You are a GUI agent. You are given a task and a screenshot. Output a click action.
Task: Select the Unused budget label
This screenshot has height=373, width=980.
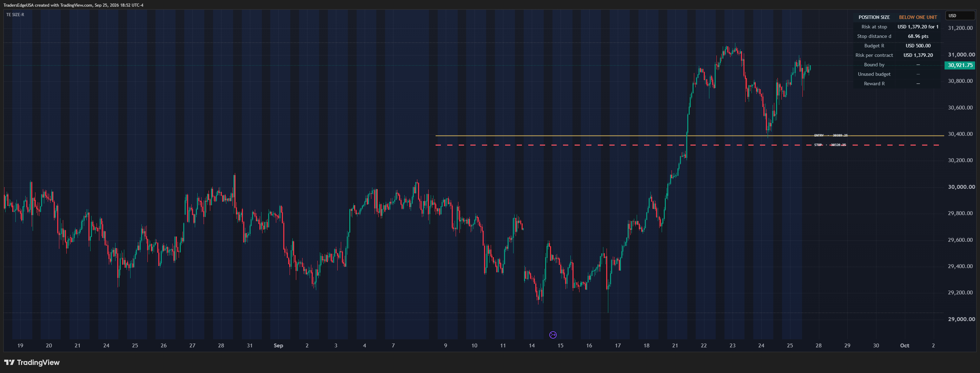click(x=874, y=74)
